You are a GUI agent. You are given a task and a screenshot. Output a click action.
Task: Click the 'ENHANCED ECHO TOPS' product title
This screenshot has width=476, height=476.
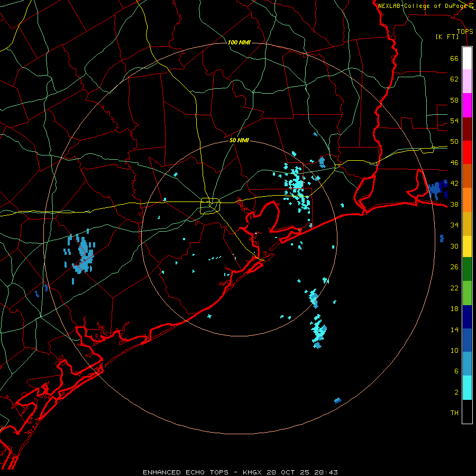tap(186, 472)
